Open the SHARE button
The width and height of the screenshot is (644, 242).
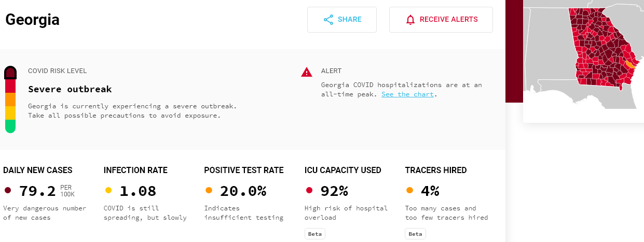(x=342, y=20)
